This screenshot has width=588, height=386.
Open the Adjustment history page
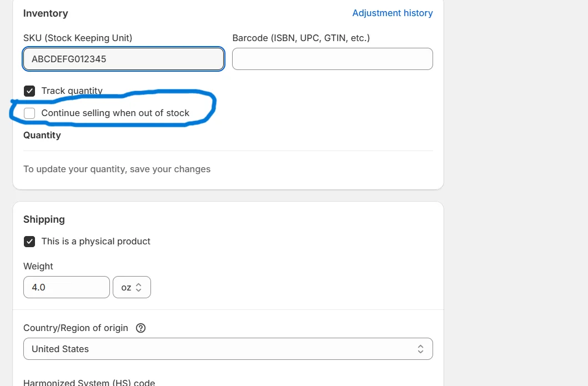pyautogui.click(x=393, y=13)
